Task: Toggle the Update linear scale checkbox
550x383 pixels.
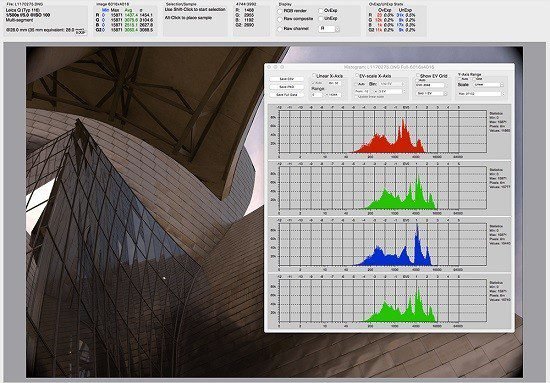Action: tap(357, 97)
